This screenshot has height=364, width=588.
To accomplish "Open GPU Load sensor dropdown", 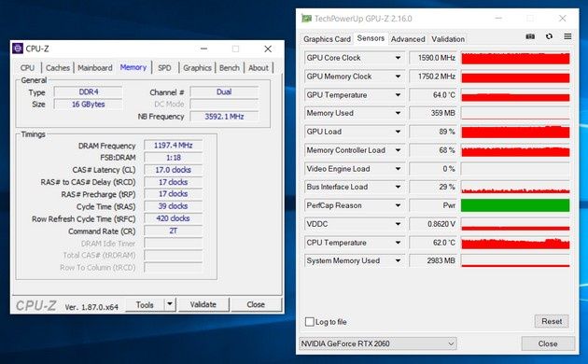I will tap(398, 132).
